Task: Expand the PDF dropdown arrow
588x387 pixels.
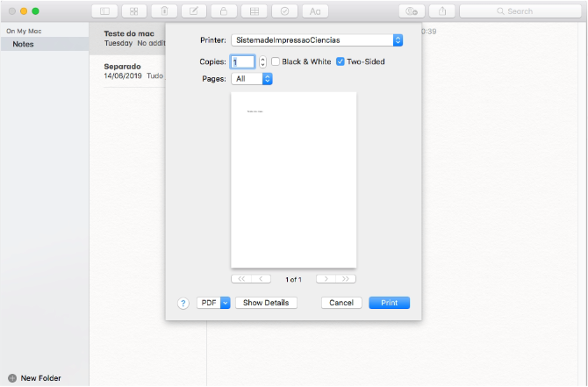Action: (x=225, y=303)
